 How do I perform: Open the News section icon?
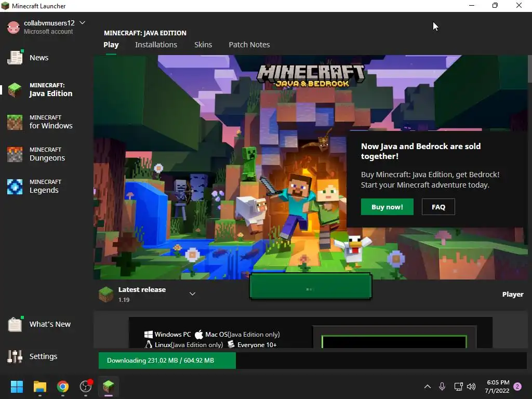click(15, 57)
